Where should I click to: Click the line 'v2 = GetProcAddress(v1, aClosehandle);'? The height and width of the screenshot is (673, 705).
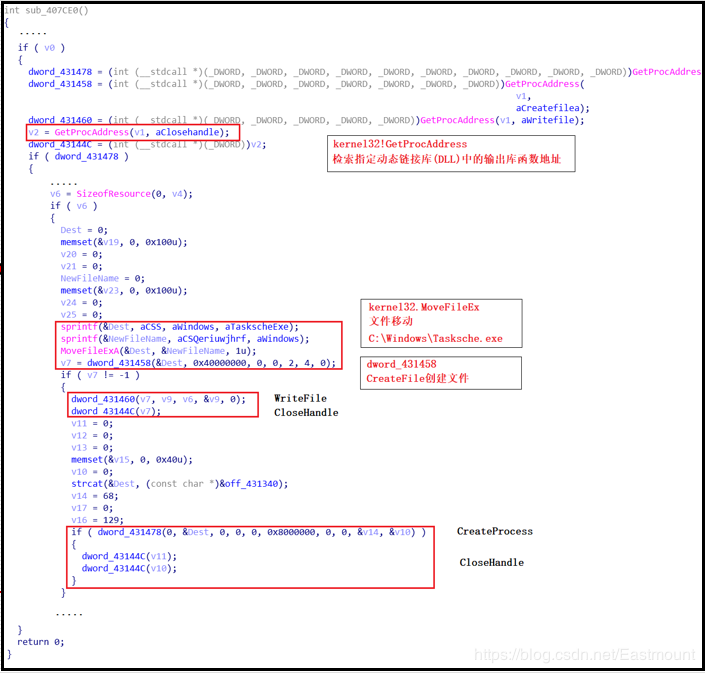(129, 132)
